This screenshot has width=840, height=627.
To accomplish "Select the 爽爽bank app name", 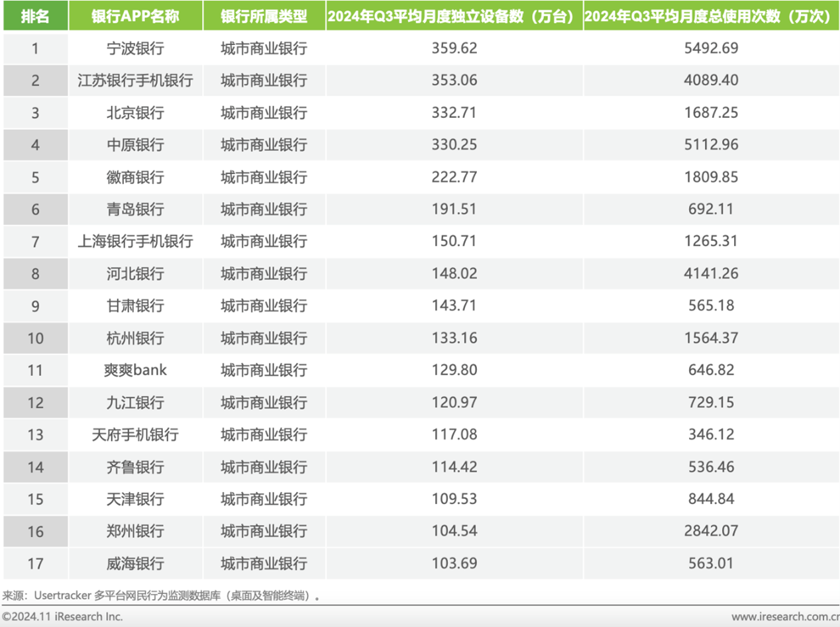I will pos(136,371).
